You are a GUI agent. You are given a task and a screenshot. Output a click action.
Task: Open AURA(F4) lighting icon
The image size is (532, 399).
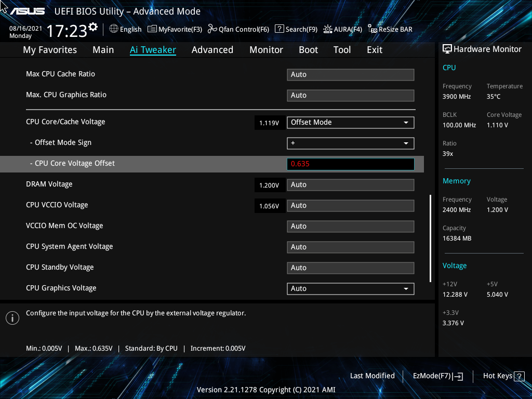tap(328, 29)
